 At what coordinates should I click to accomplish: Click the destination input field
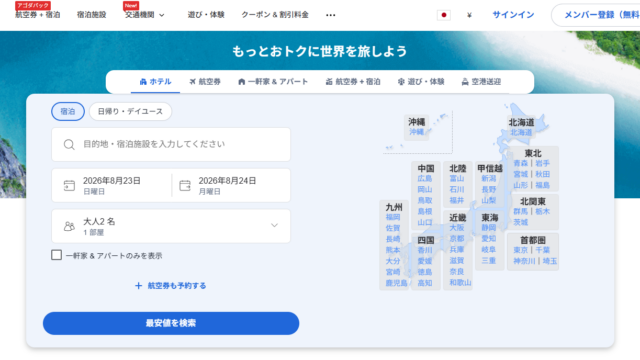(171, 144)
